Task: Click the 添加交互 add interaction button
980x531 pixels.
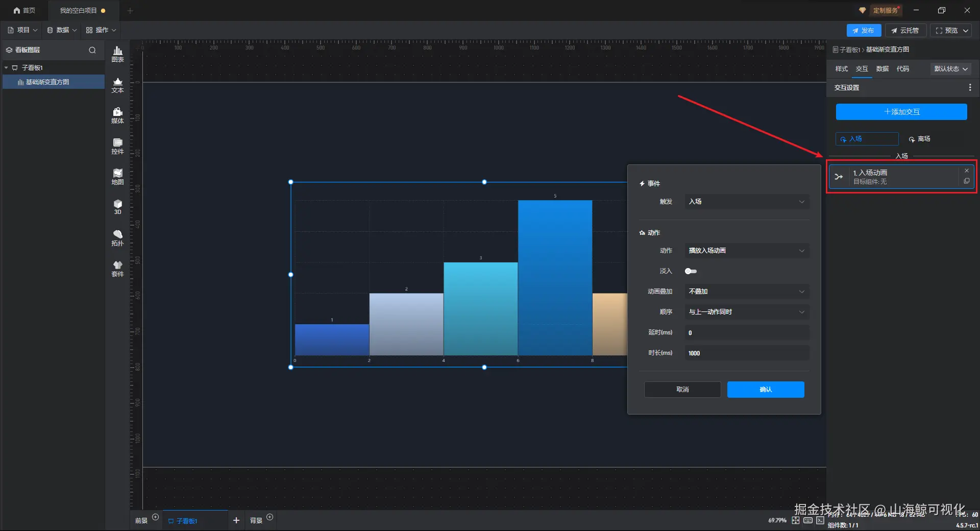Action: coord(901,112)
